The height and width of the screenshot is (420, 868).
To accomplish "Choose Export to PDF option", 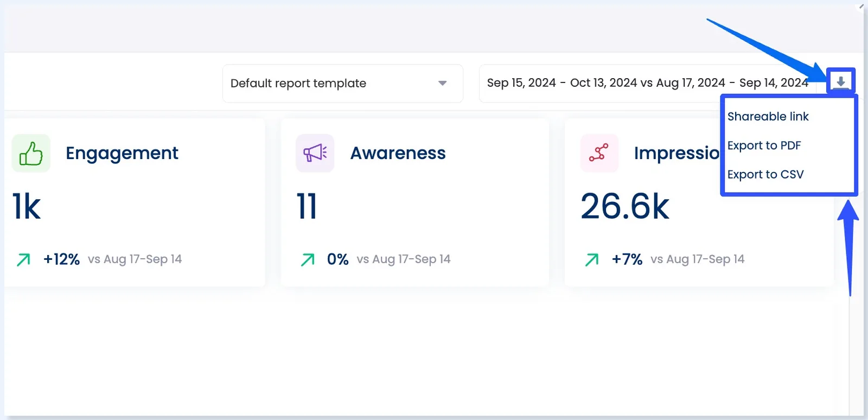I will (x=764, y=145).
